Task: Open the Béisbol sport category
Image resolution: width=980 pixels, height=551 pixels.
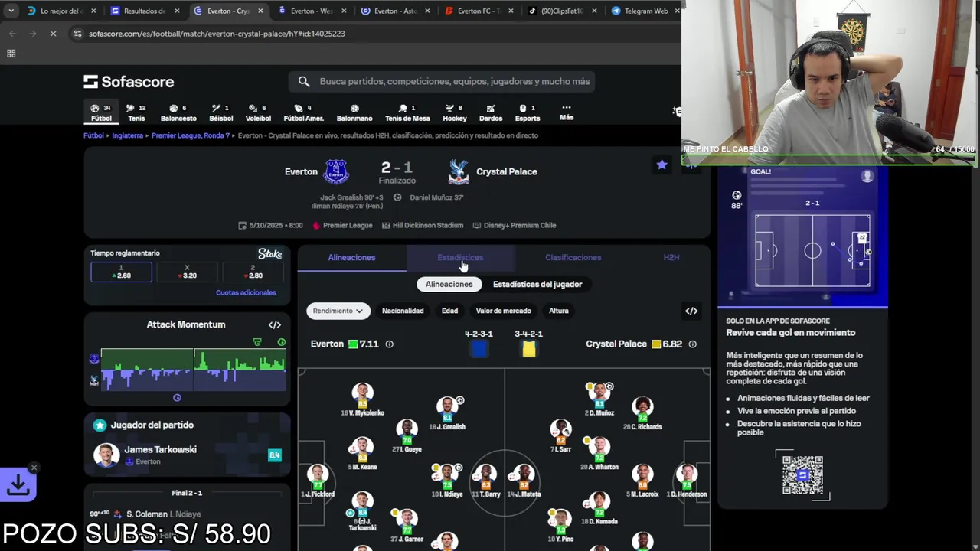Action: (220, 112)
